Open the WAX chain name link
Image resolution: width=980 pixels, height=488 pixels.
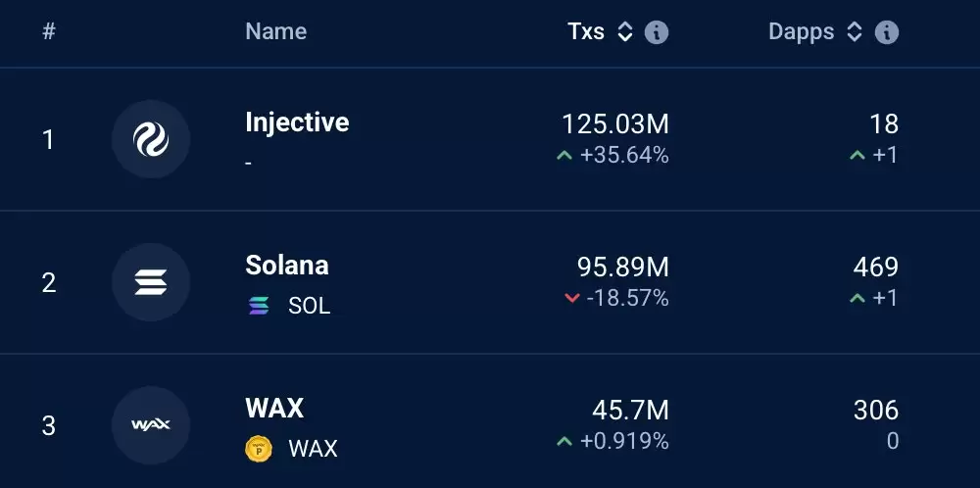click(274, 408)
